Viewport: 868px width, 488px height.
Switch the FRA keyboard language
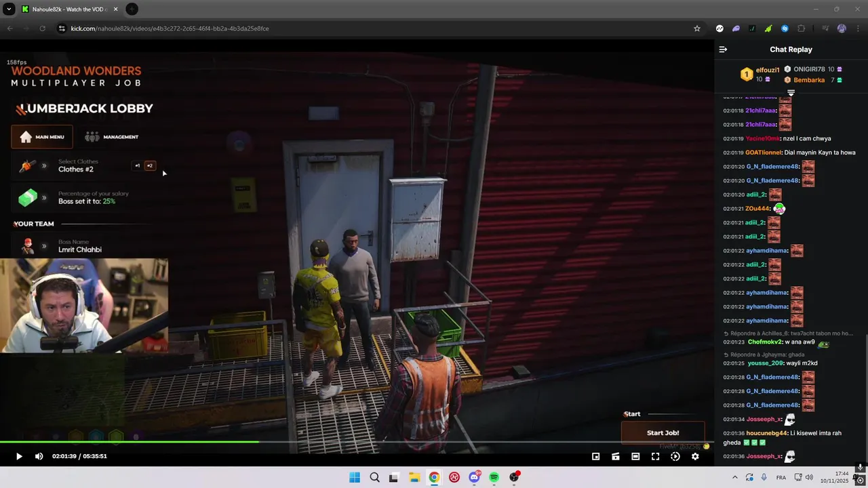781,477
